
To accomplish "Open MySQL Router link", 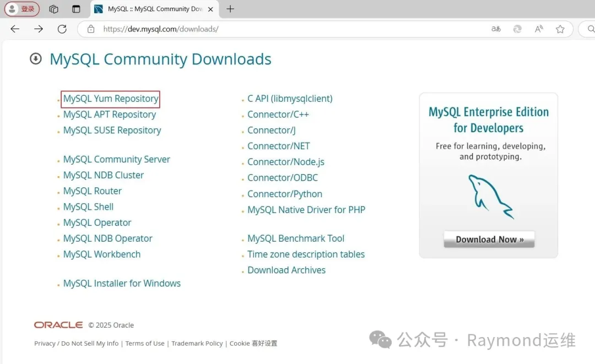I will 92,191.
